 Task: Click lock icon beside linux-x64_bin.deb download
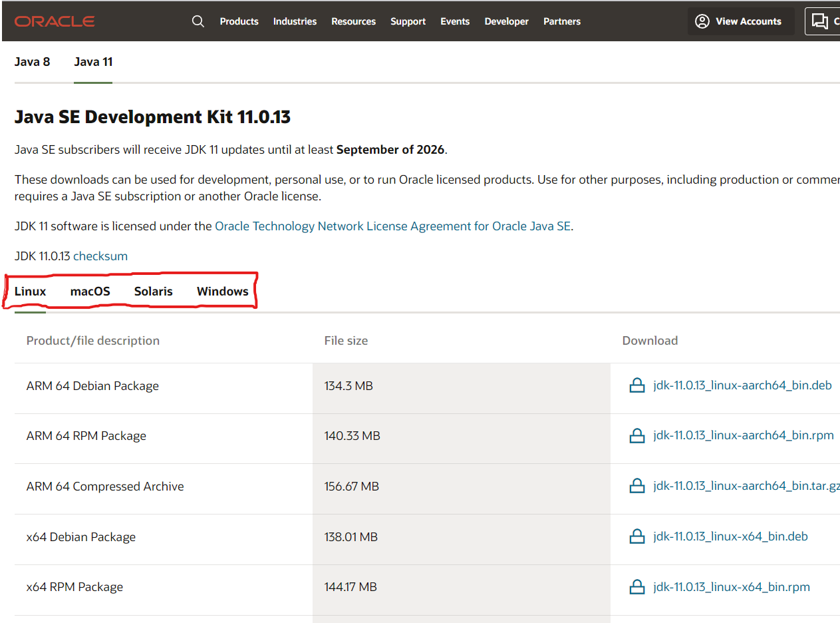pyautogui.click(x=637, y=536)
